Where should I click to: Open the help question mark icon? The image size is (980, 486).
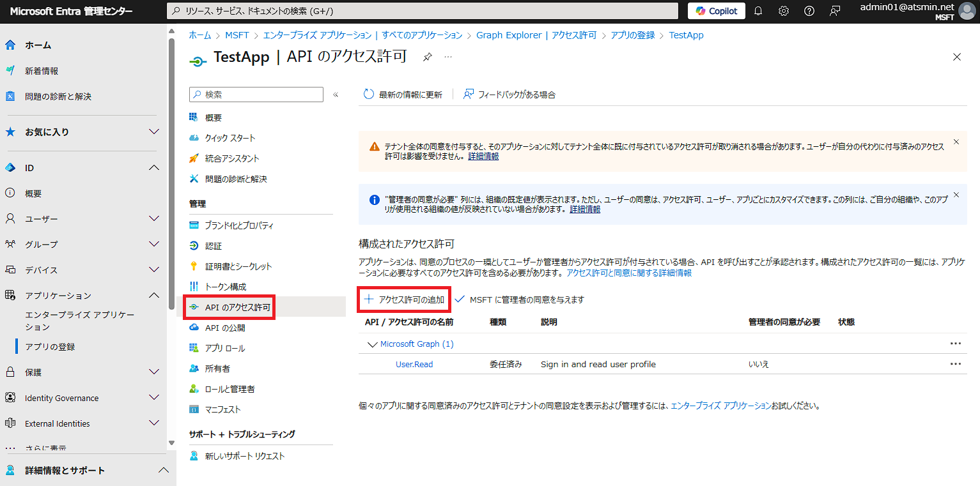point(809,11)
